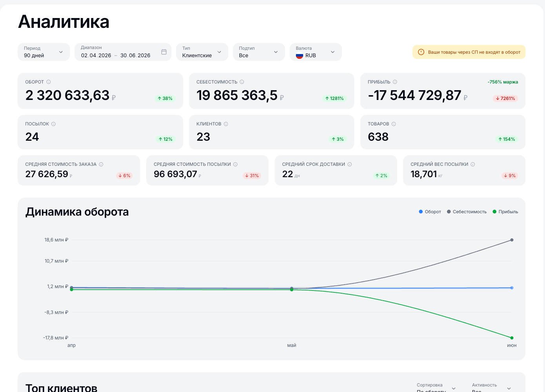Click the Оборот data point for июн
Image resolution: width=545 pixels, height=392 pixels.
point(512,288)
